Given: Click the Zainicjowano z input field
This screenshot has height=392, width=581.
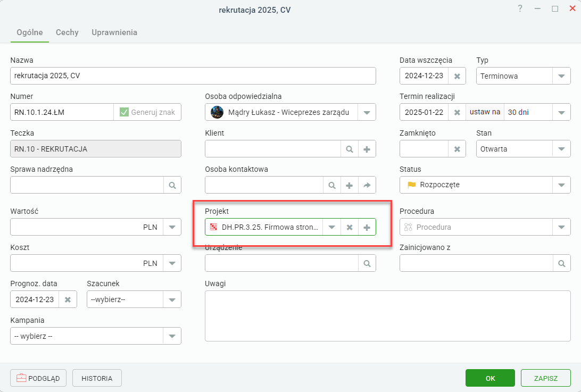Looking at the screenshot, I should [x=476, y=263].
